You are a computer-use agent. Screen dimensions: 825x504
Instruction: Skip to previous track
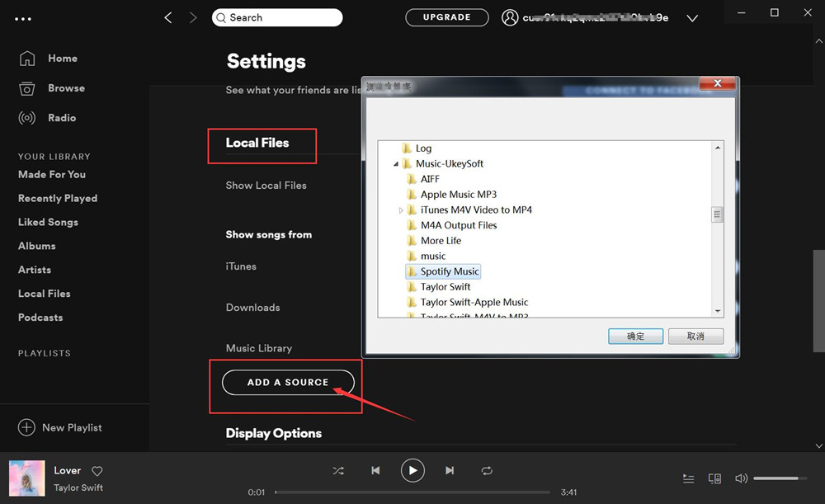tap(375, 470)
